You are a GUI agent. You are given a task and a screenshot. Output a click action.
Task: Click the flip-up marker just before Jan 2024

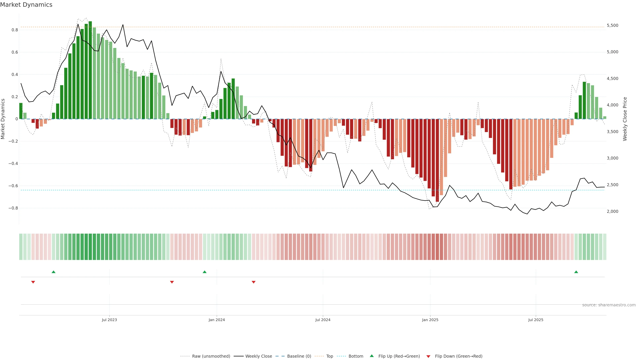coord(204,272)
